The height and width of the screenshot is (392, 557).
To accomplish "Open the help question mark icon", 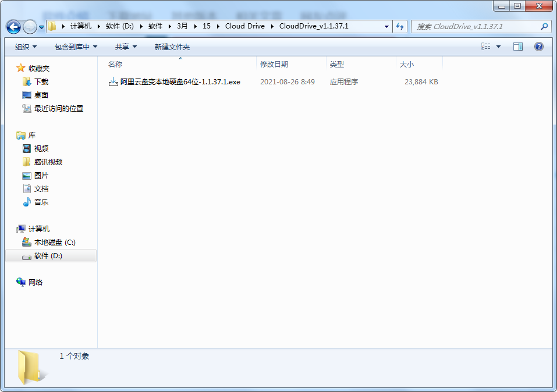I will tap(538, 47).
